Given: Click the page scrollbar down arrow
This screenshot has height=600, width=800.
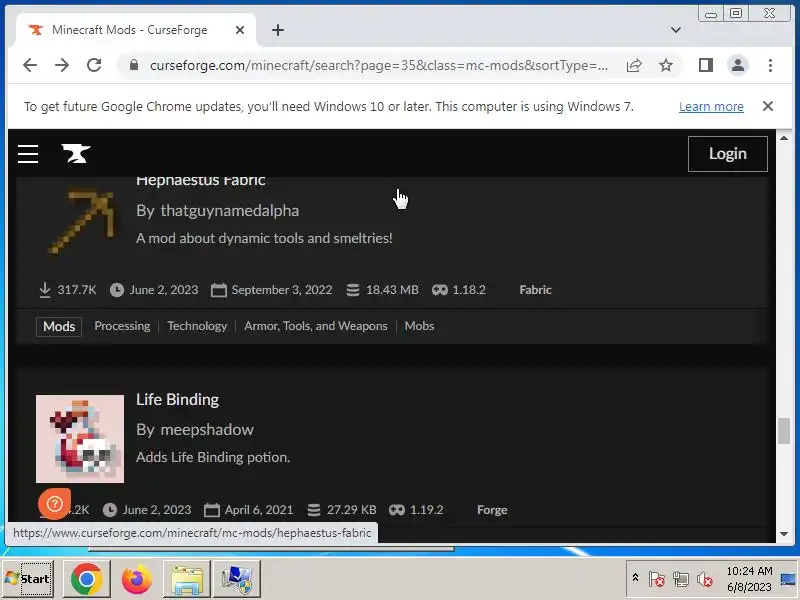Looking at the screenshot, I should (784, 534).
